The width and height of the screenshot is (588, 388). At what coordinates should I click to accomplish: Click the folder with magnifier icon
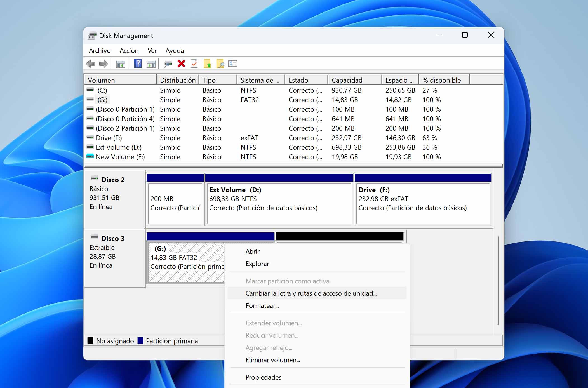point(220,64)
